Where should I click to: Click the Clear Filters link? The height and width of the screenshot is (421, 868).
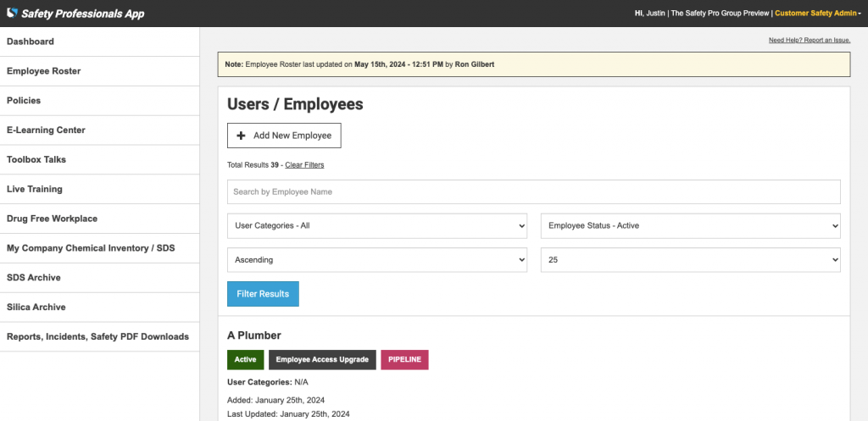coord(304,165)
